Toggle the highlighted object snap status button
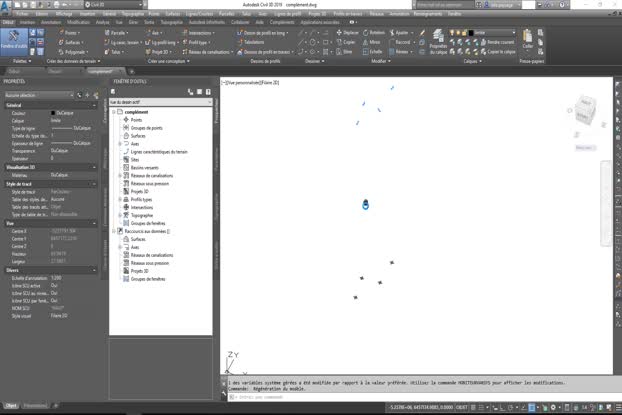 (532, 407)
